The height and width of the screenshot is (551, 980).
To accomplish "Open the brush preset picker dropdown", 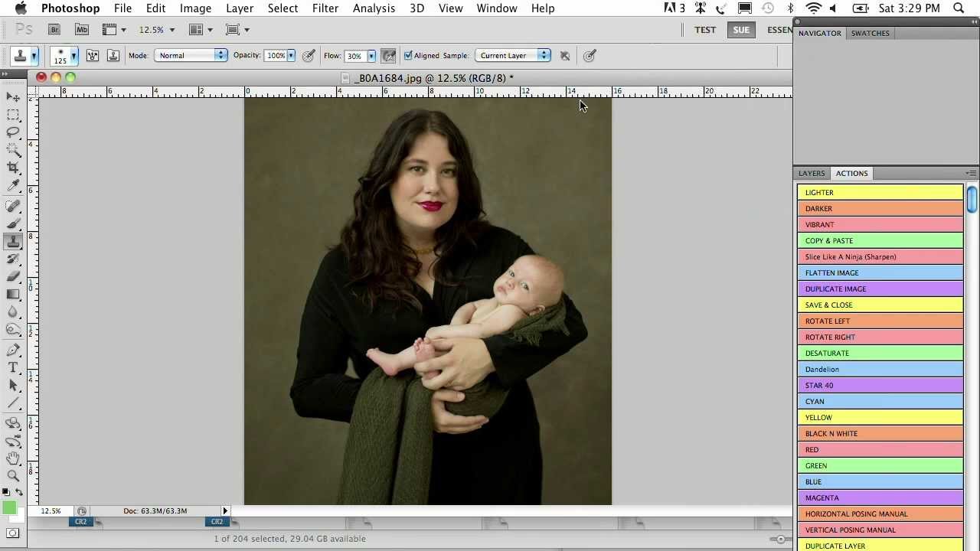I will point(73,55).
